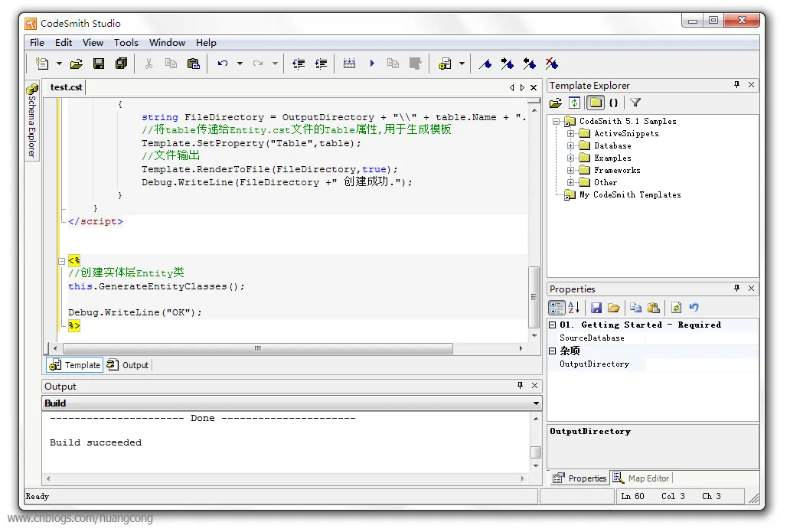This screenshot has width=790, height=532.
Task: Expand the Database folder node
Action: pos(570,145)
